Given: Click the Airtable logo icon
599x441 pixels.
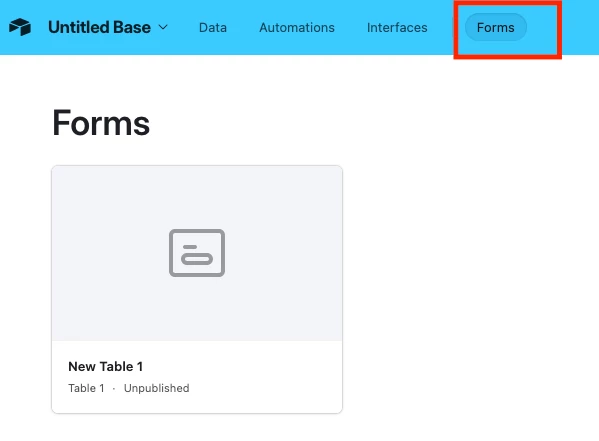Looking at the screenshot, I should [20, 27].
